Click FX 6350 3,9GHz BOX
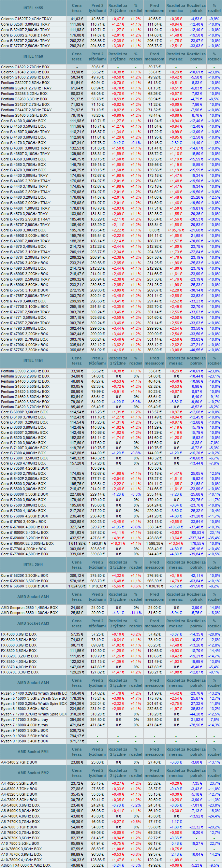222x868 pixels. click(19, 645)
